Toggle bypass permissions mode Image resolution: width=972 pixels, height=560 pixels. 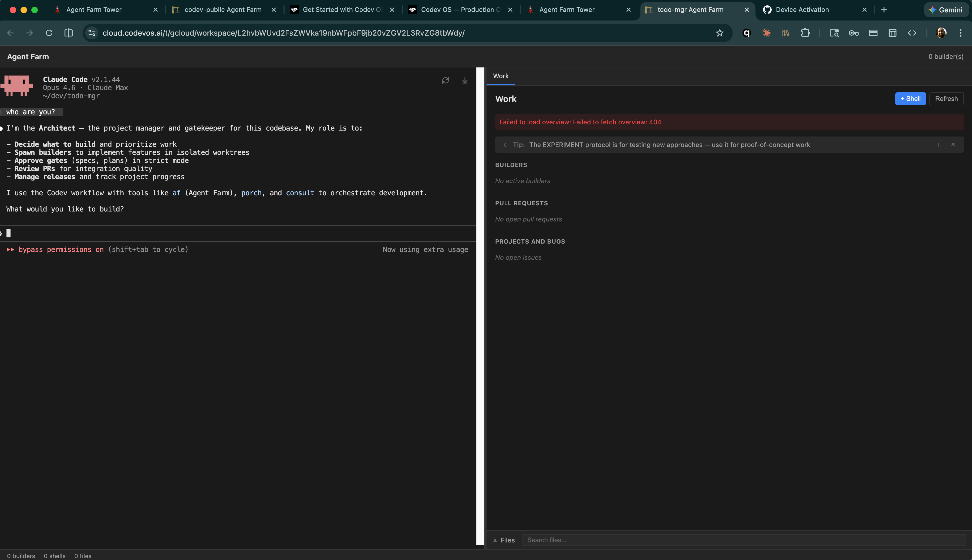pos(61,249)
